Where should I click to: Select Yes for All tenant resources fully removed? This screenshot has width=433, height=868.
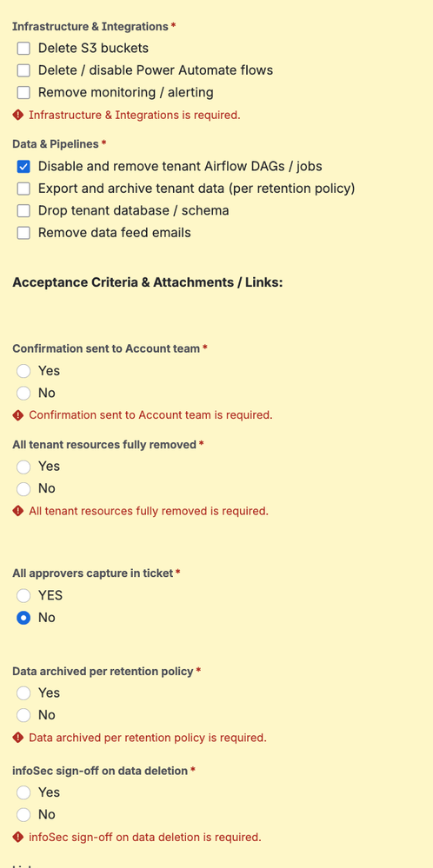click(23, 467)
